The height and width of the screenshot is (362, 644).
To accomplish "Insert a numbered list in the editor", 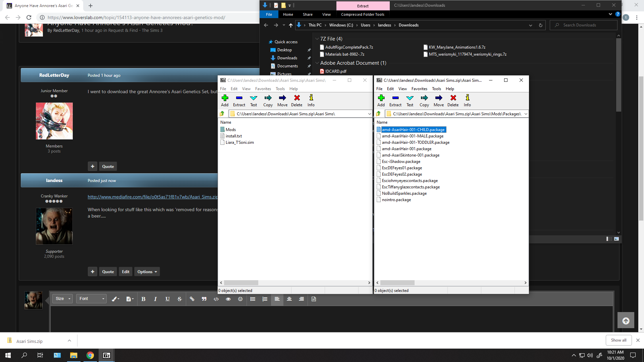I will (x=265, y=299).
